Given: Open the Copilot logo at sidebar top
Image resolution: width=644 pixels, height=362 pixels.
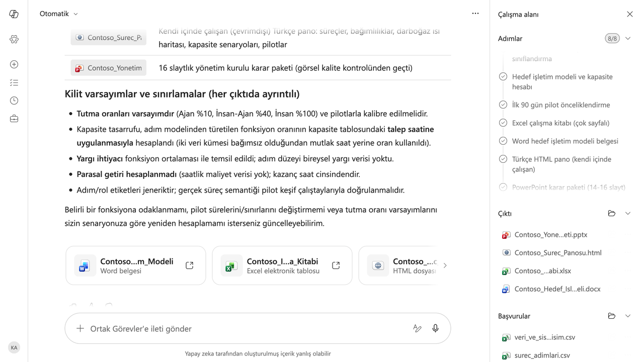Looking at the screenshot, I should (14, 14).
